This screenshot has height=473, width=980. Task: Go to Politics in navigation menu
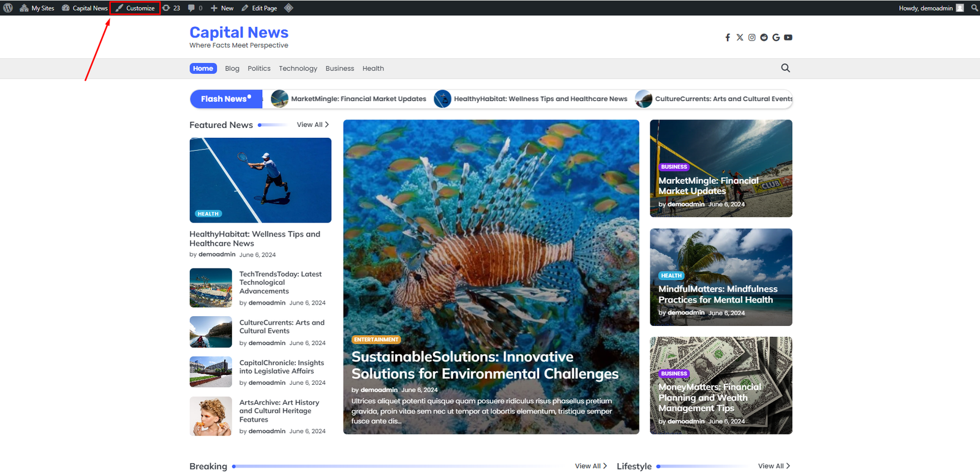(x=259, y=69)
